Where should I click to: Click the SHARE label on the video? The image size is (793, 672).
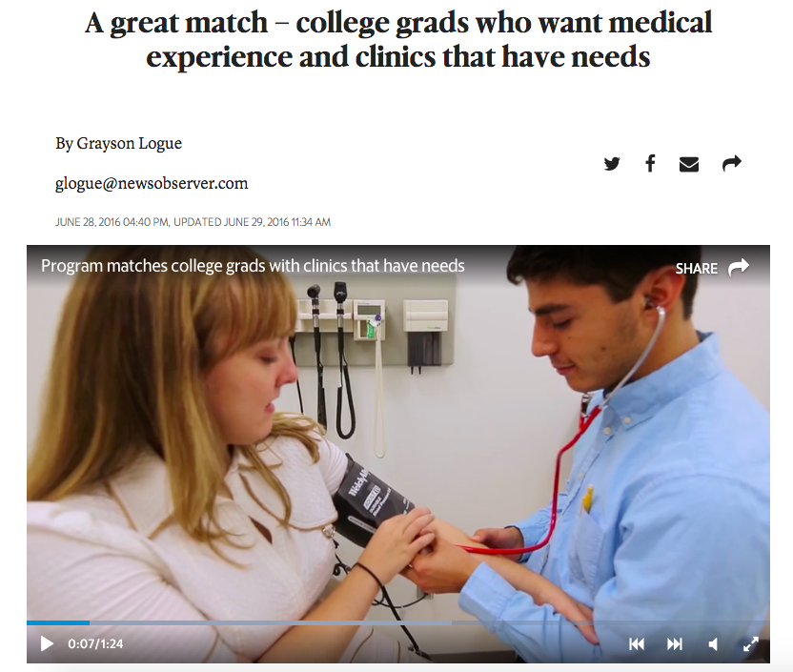[x=697, y=269]
